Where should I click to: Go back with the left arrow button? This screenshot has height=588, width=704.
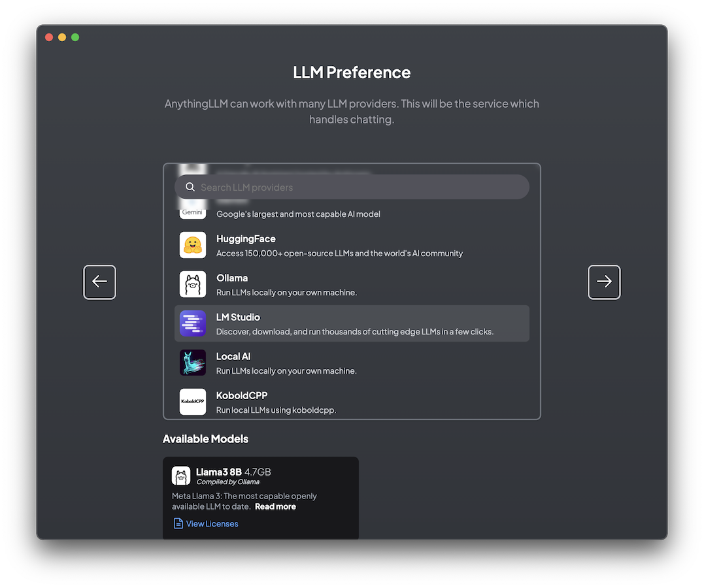tap(99, 282)
